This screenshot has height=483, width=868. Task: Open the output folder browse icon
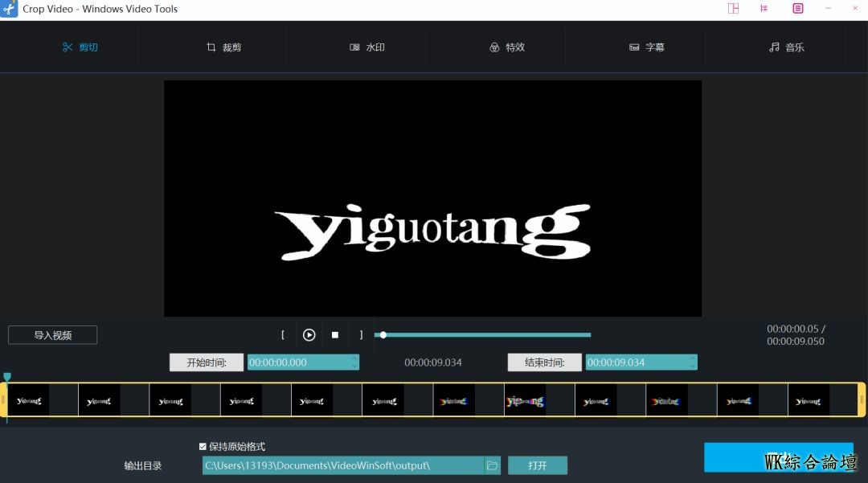(493, 465)
